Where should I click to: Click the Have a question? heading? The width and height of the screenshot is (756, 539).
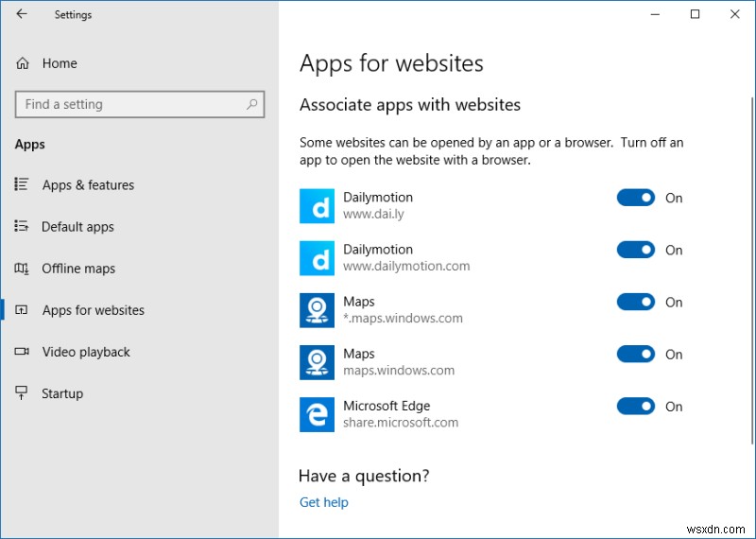pyautogui.click(x=364, y=476)
